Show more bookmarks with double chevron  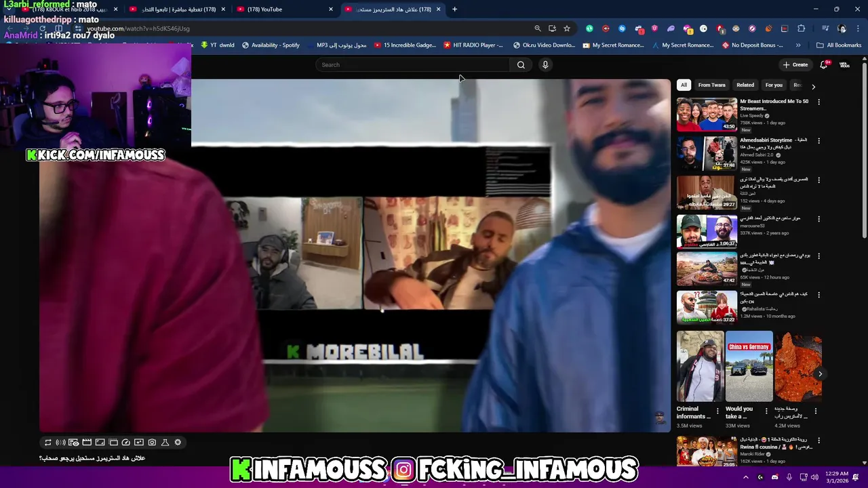(798, 45)
